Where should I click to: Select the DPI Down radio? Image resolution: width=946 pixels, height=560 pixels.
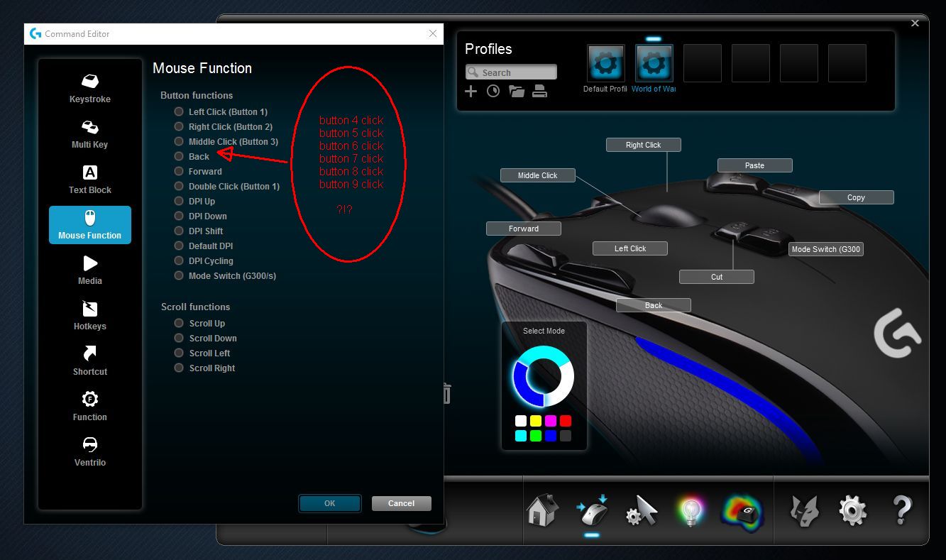(179, 216)
